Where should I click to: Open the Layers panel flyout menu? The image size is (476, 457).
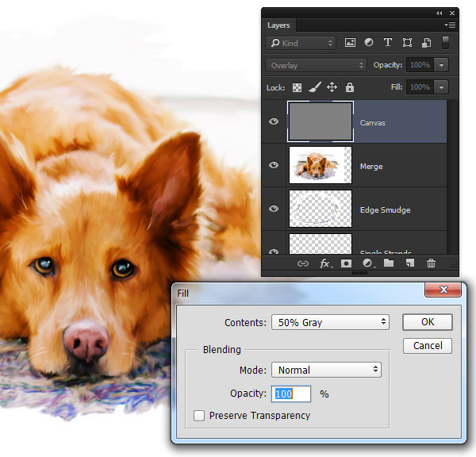coord(450,25)
